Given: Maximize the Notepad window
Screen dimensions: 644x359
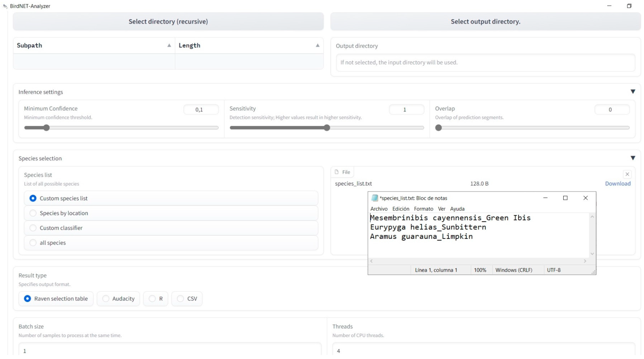Looking at the screenshot, I should 565,198.
